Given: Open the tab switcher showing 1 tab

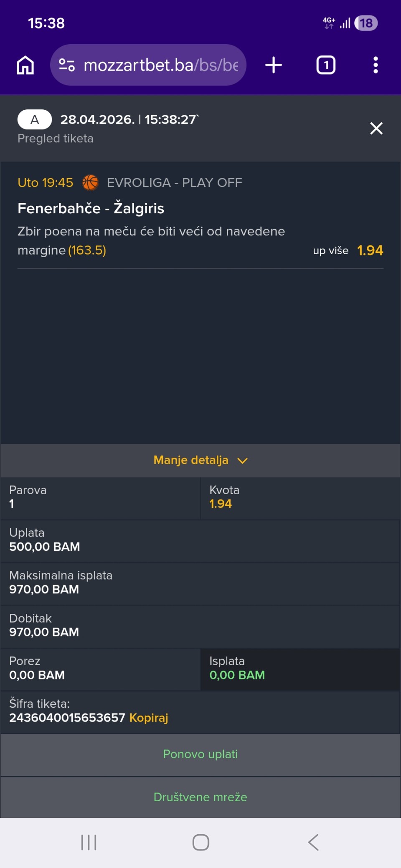Looking at the screenshot, I should pyautogui.click(x=326, y=66).
